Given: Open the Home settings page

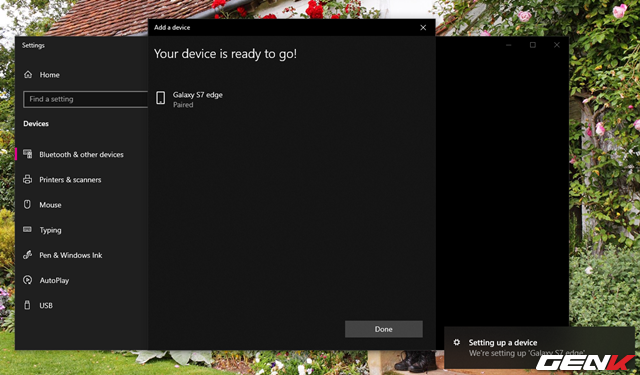Looking at the screenshot, I should 49,75.
